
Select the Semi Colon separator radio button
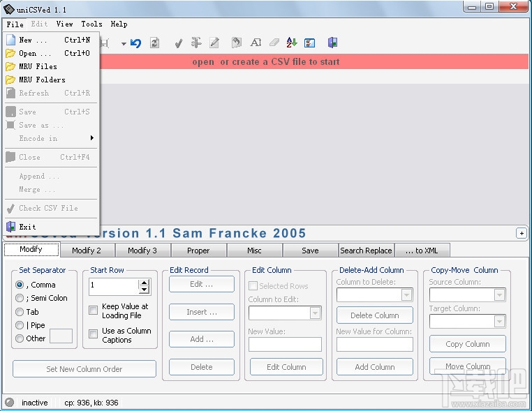pyautogui.click(x=20, y=298)
